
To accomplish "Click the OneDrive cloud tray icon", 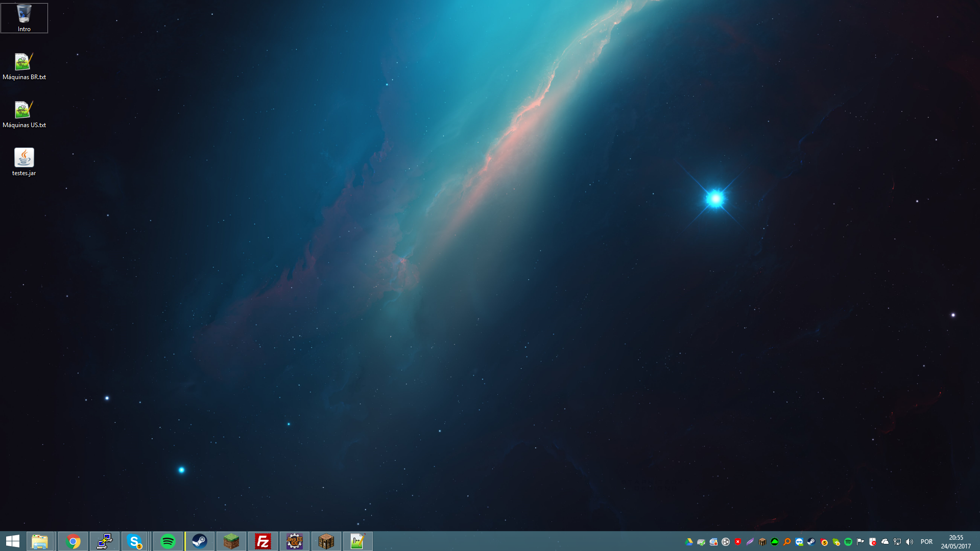I will point(885,542).
